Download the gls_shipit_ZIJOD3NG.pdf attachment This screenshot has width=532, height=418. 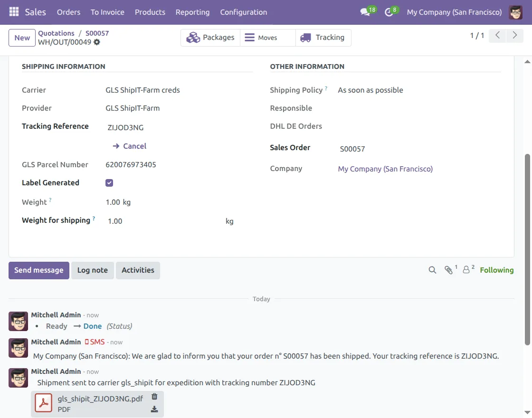click(154, 409)
